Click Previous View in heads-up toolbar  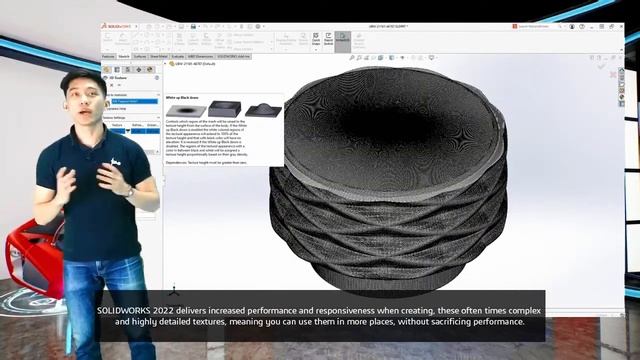(x=366, y=58)
